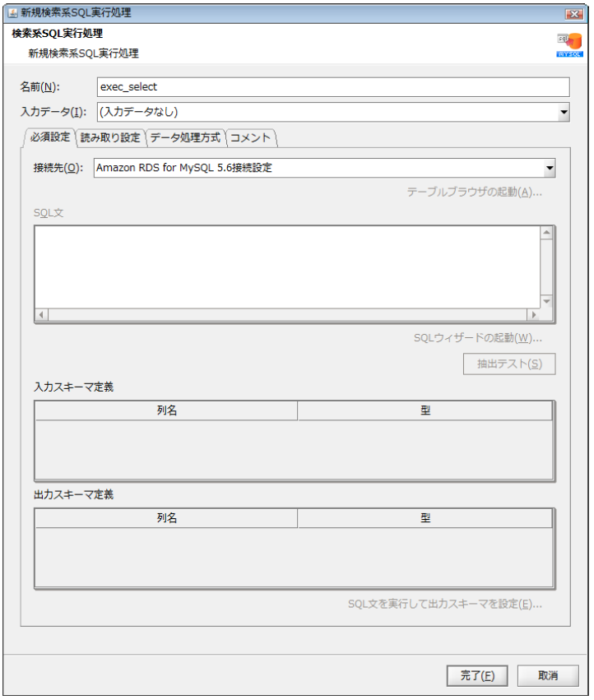Close the 新規検索系SQL実行処理 dialog window
Viewport: 594px width, 700px height.
(x=574, y=14)
